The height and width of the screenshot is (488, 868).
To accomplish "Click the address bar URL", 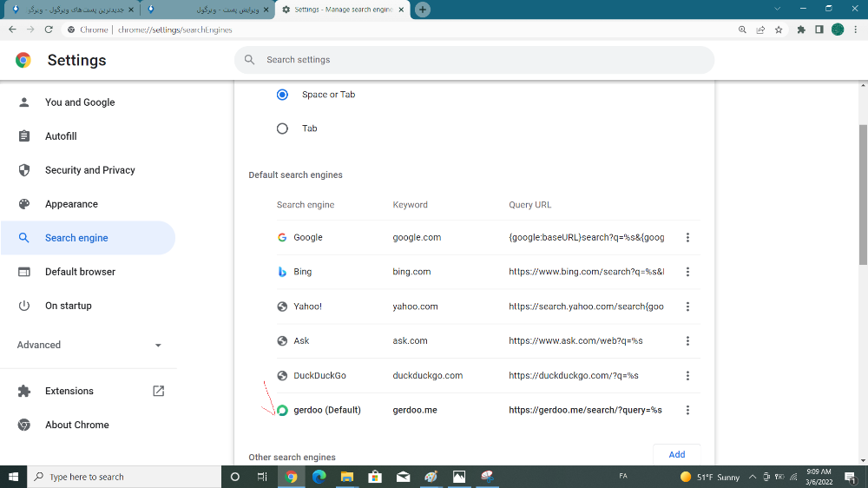I will point(175,30).
